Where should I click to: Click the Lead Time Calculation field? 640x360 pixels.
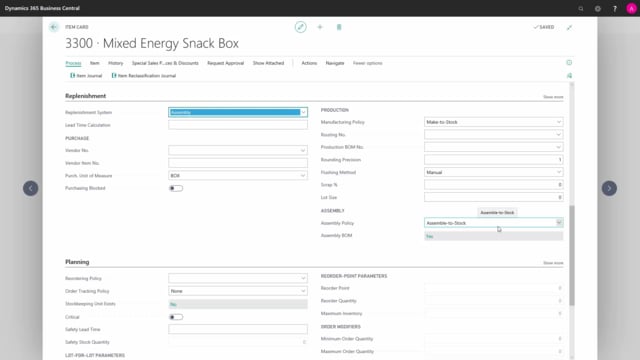coord(238,125)
